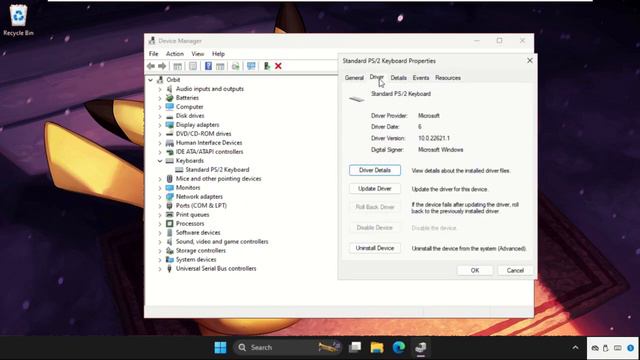Expand Sound, video and game controllers

[x=160, y=242]
